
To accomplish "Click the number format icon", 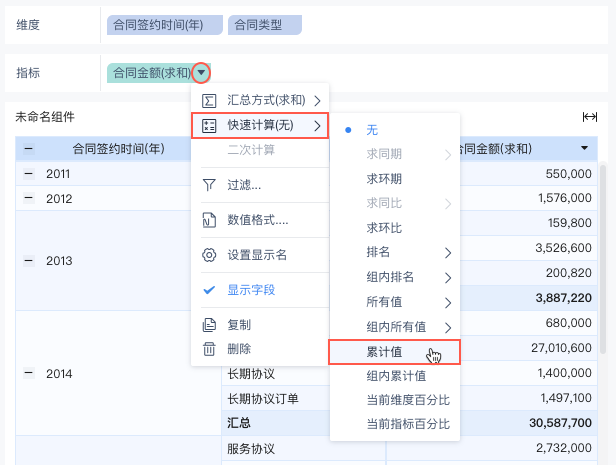I will pyautogui.click(x=209, y=220).
